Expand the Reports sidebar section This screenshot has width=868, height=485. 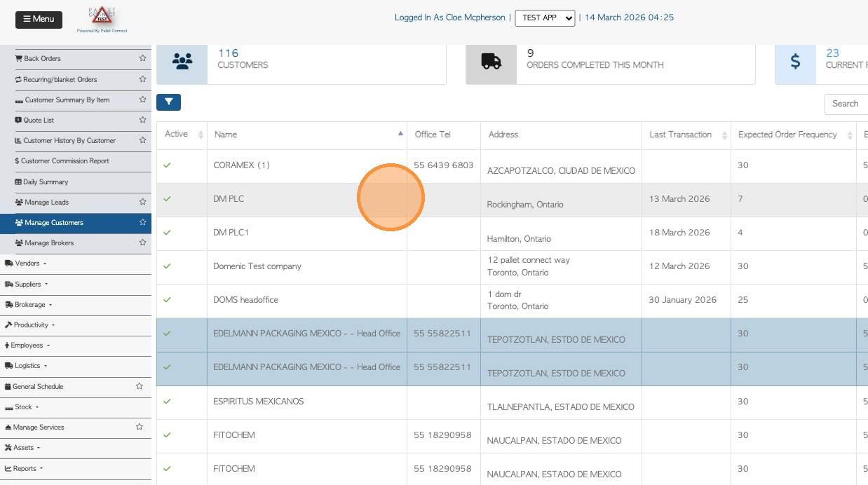[x=25, y=468]
